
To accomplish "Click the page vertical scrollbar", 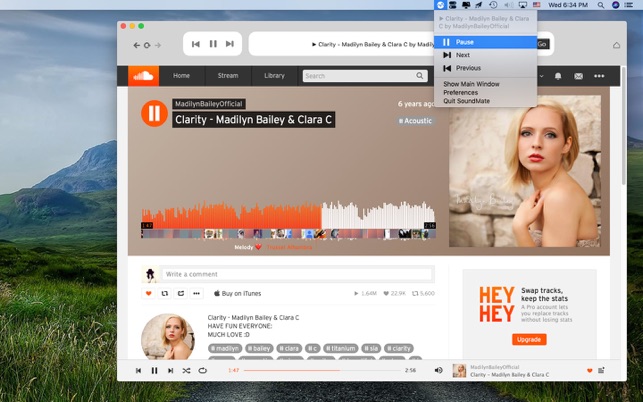I will coord(624,125).
